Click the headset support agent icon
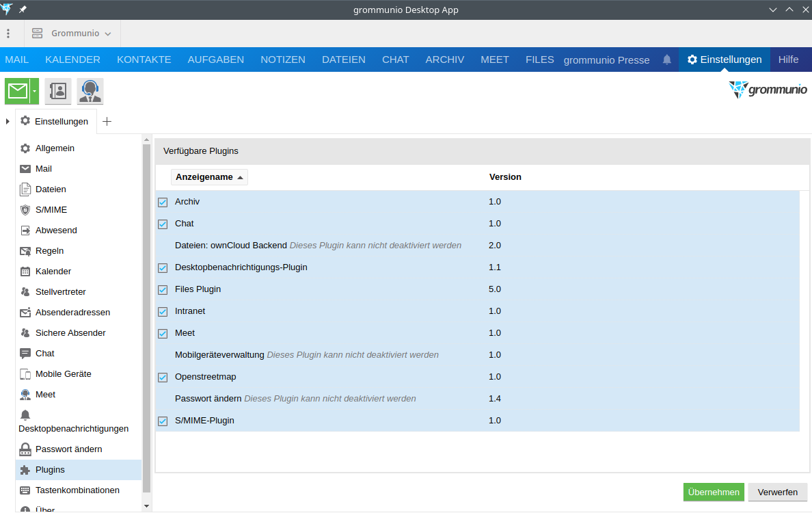This screenshot has width=812, height=513. (x=90, y=91)
